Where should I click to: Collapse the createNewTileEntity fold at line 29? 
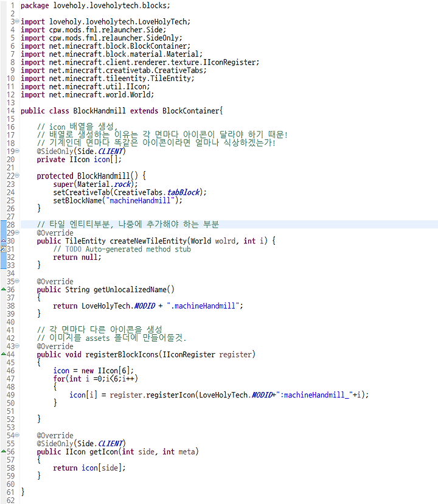pyautogui.click(x=17, y=233)
